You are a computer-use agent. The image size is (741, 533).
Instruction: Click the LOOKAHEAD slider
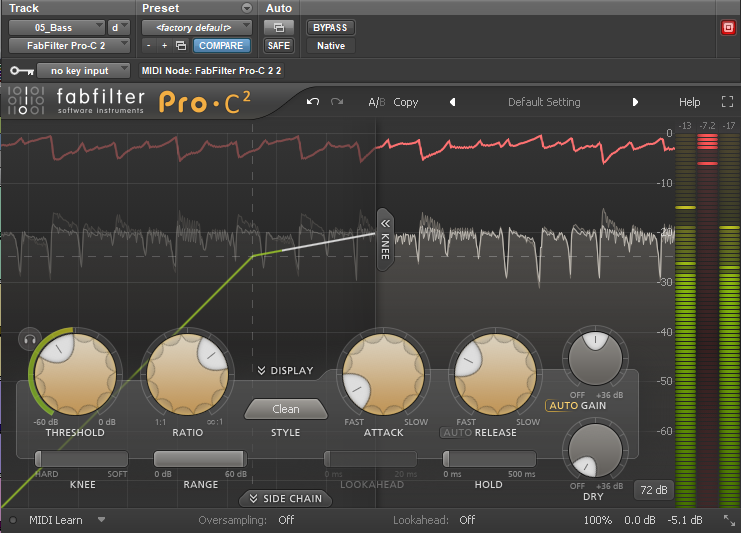click(370, 458)
